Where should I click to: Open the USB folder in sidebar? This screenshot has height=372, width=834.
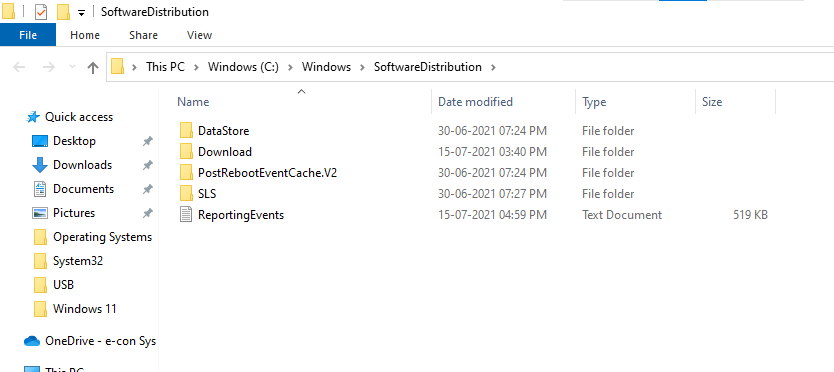pyautogui.click(x=63, y=285)
